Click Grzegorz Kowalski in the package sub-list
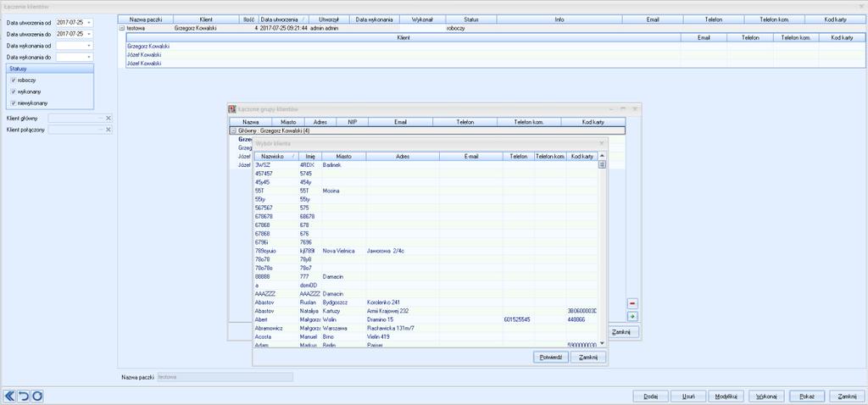 coord(147,47)
